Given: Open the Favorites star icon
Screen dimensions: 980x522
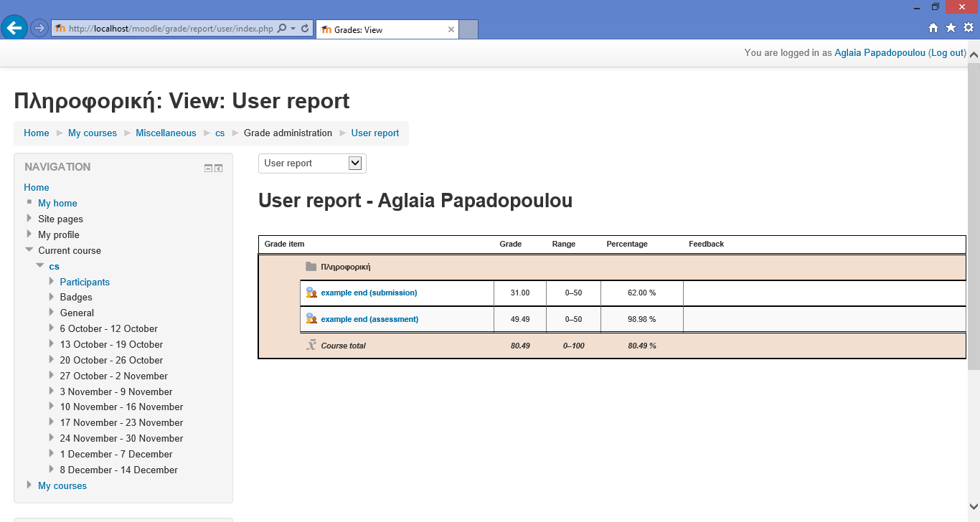Looking at the screenshot, I should coord(951,28).
